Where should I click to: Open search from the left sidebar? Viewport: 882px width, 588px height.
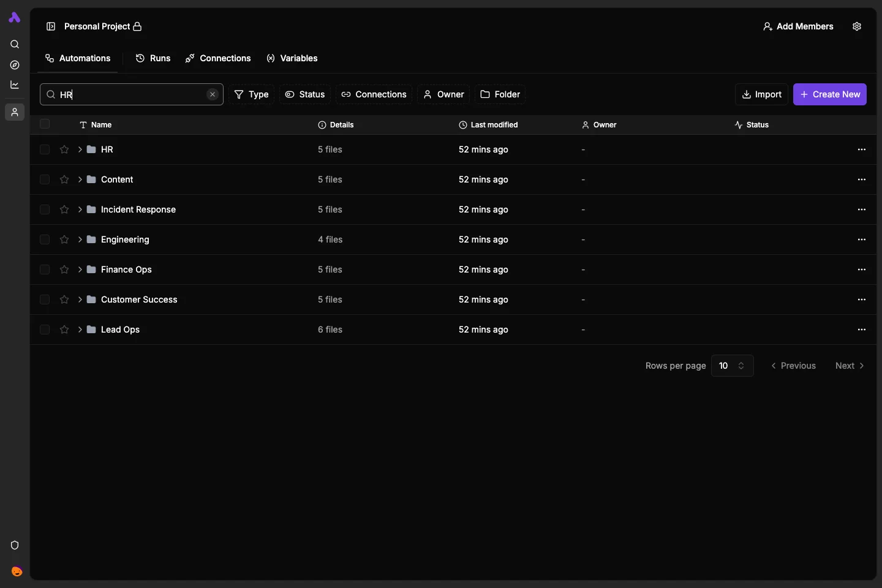pyautogui.click(x=15, y=44)
